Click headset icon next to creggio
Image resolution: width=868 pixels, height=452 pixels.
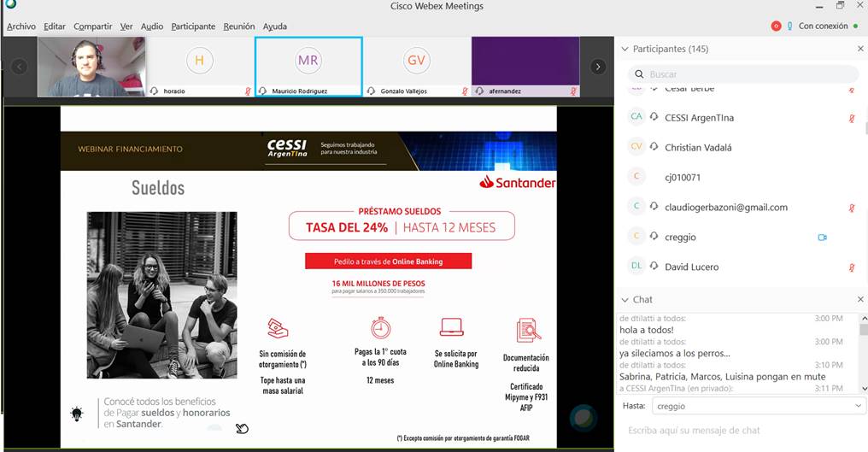click(654, 236)
